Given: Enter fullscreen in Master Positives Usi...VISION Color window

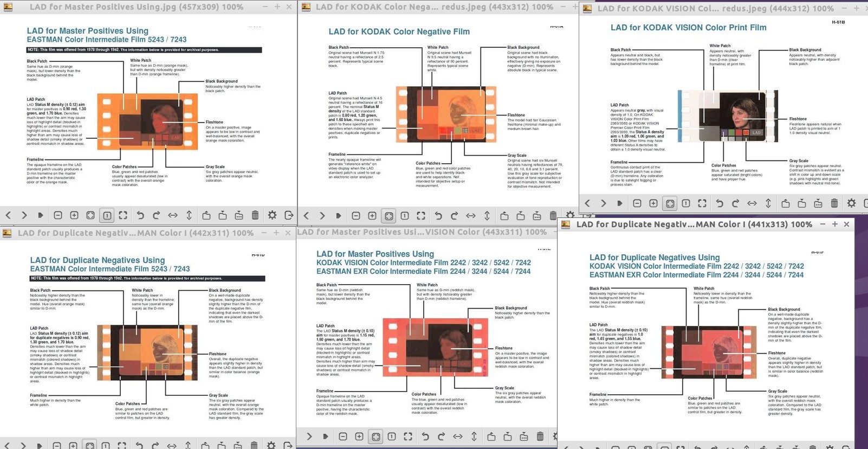Looking at the screenshot, I should point(408,437).
